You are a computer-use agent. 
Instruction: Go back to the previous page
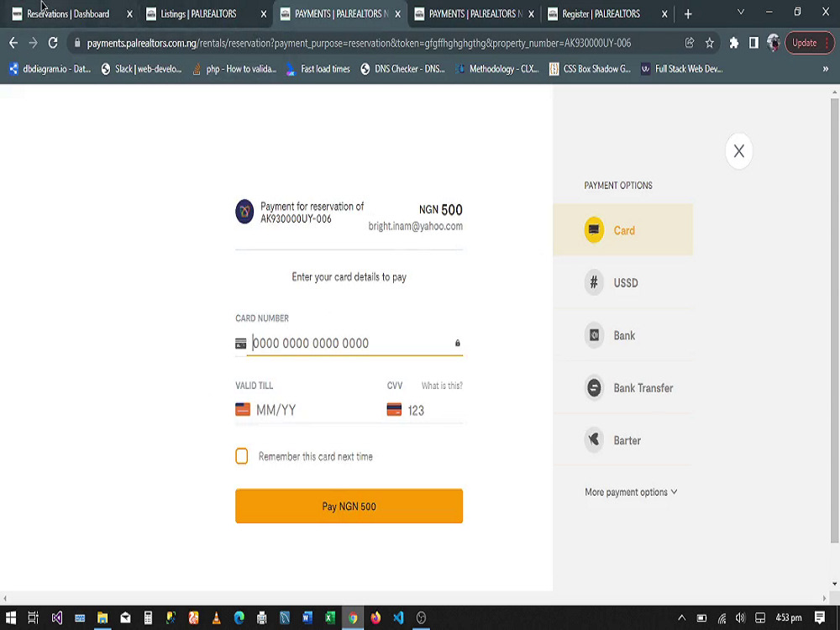coord(13,43)
